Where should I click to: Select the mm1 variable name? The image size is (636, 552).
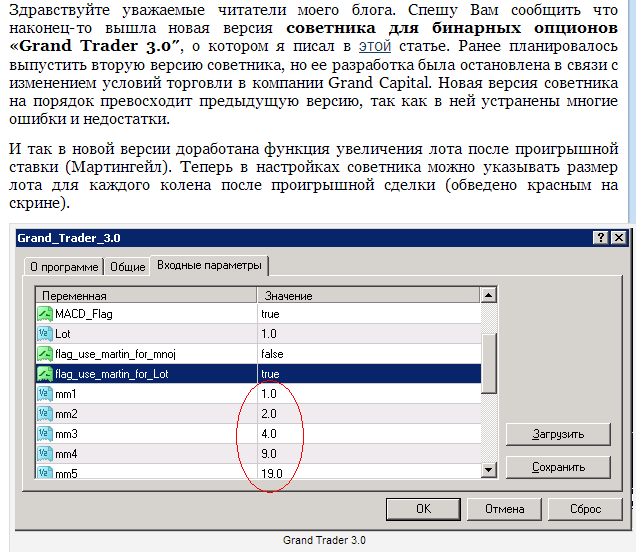(66, 394)
